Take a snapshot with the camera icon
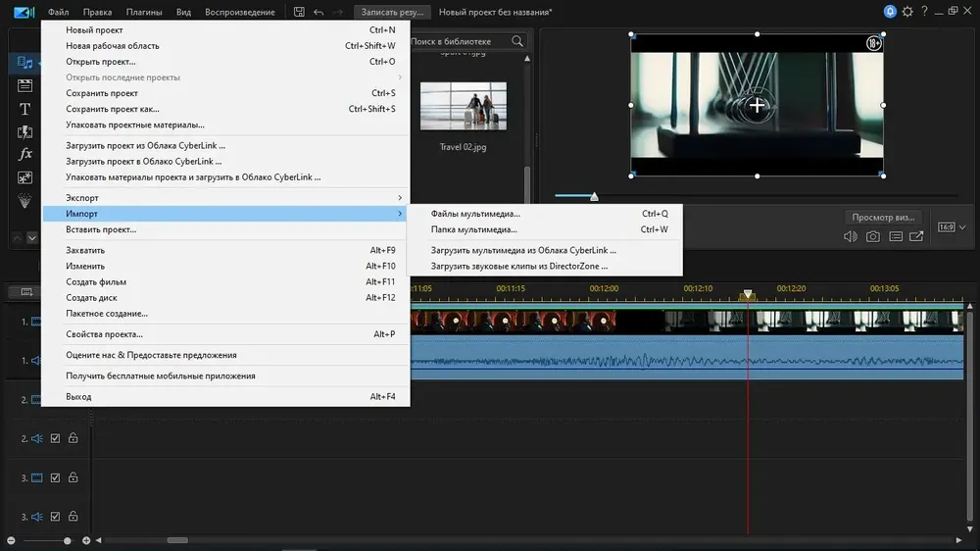This screenshot has width=980, height=551. [x=872, y=236]
